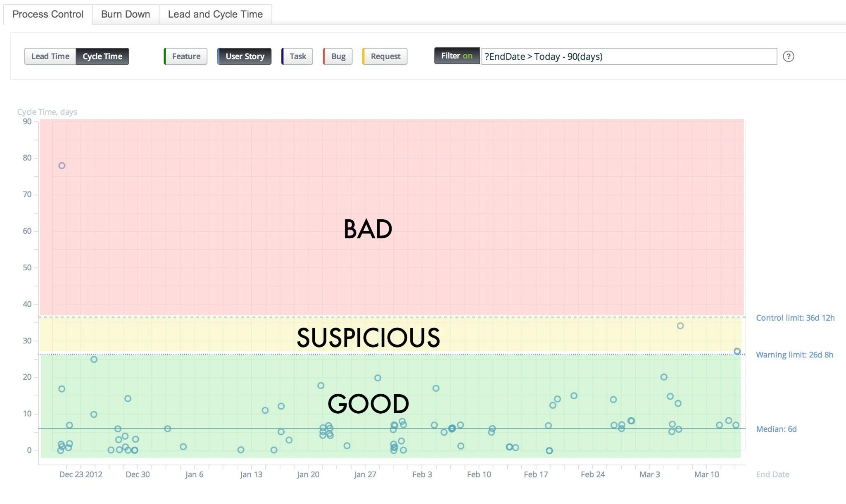Switch measurement to Lead Time
This screenshot has width=846, height=504.
tap(50, 56)
